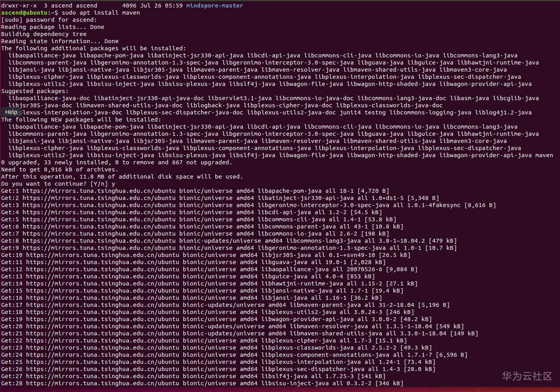This screenshot has height=392, width=560.
Task: Click the Help tooltip label
Action: (x=11, y=112)
